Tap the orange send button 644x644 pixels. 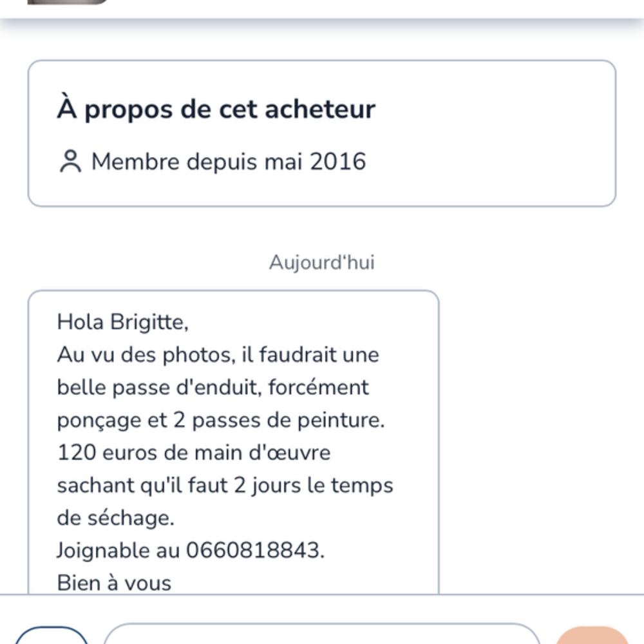coord(592,636)
